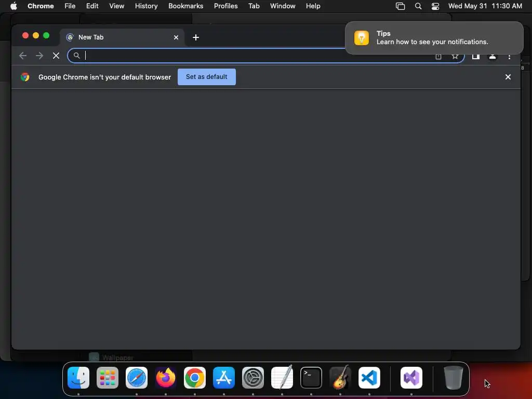Click the date and time in menu bar

[485, 6]
